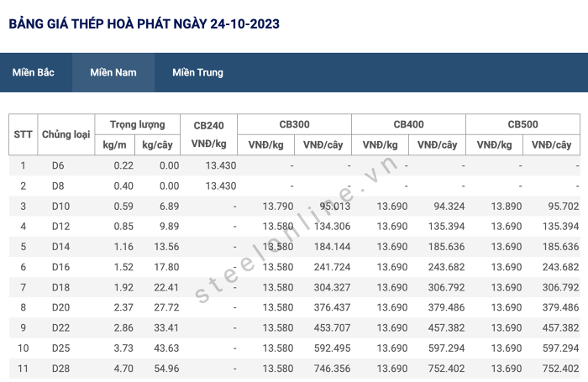Select the D18 row label
This screenshot has width=588, height=382.
[x=60, y=287]
